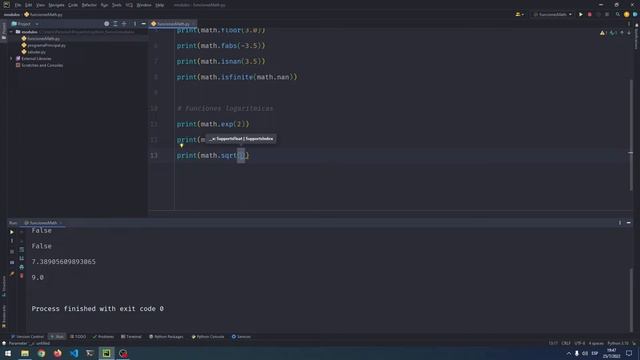Open the Code With Me user icon
Screen dimensions: 640x360
519,14
